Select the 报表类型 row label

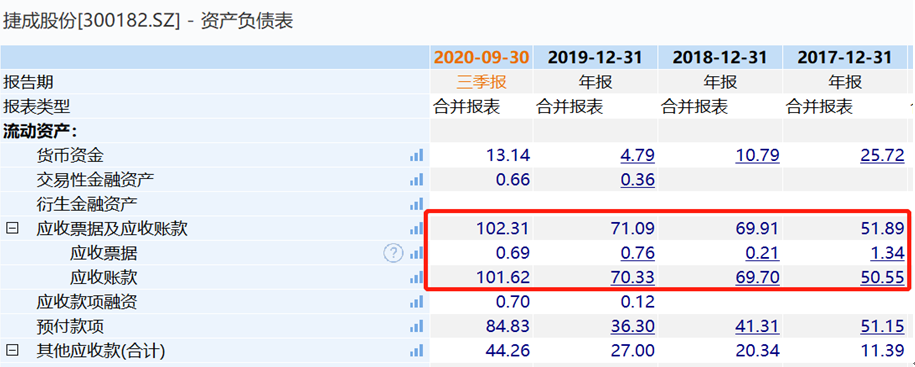[36, 106]
